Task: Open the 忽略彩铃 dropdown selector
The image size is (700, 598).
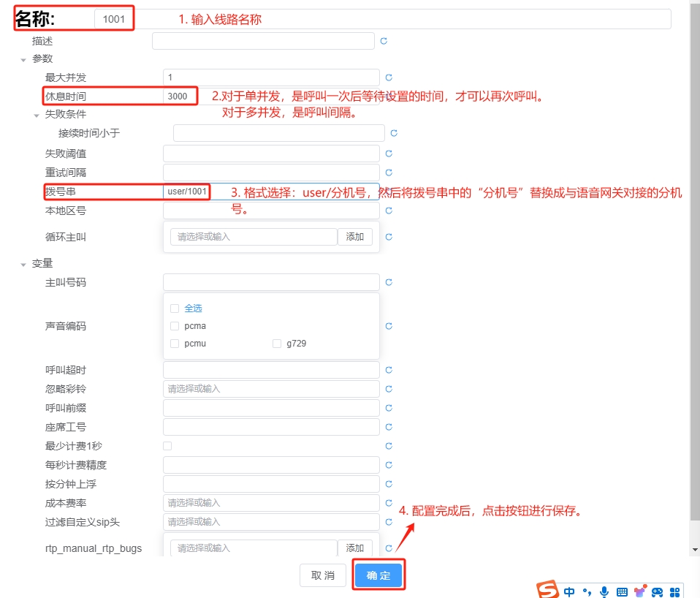Action: [271, 389]
